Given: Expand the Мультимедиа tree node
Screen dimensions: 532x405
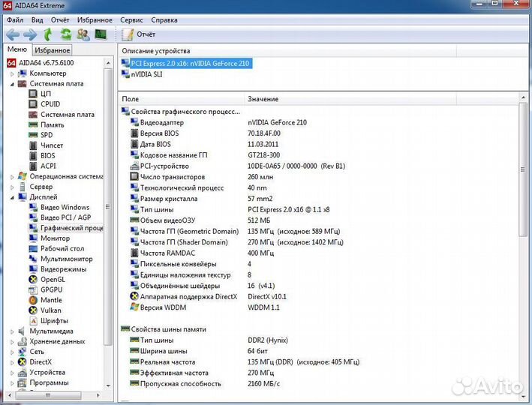Looking at the screenshot, I should click(12, 331).
